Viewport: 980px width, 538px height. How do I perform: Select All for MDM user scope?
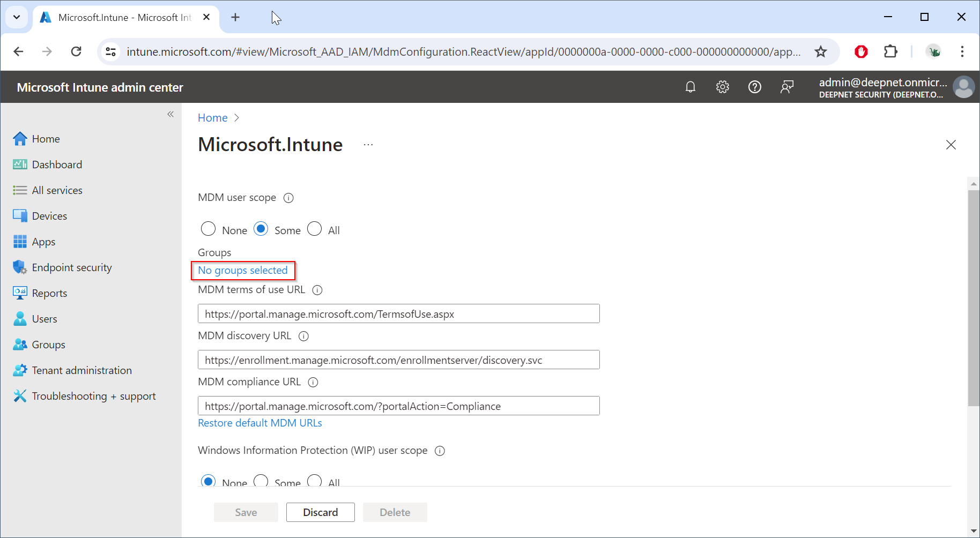pyautogui.click(x=315, y=229)
